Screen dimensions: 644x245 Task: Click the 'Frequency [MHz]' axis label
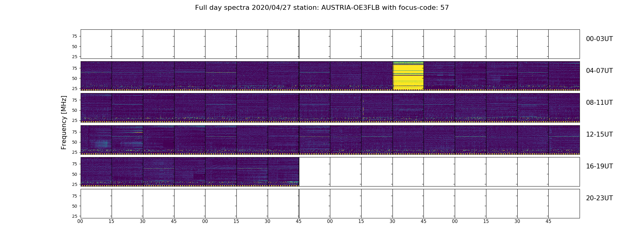click(x=64, y=123)
